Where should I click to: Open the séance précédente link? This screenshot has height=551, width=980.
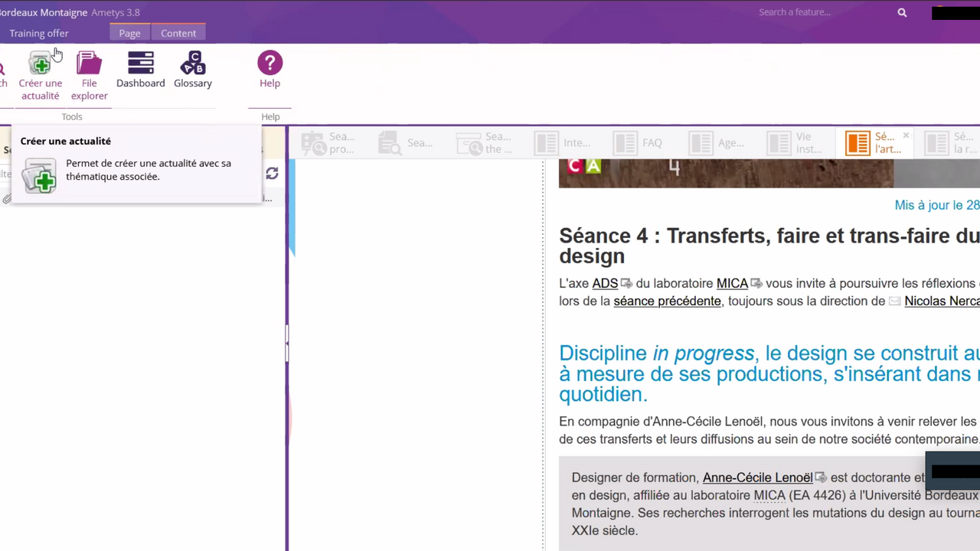point(667,301)
